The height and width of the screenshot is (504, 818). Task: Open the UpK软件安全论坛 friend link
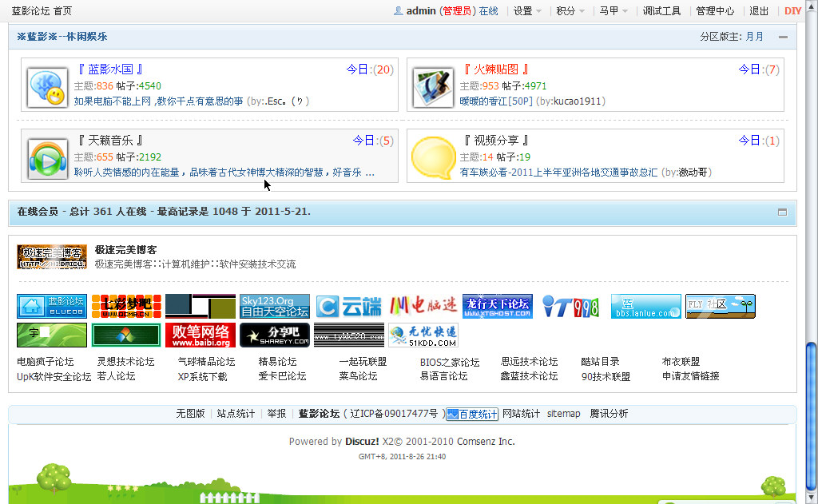click(54, 376)
